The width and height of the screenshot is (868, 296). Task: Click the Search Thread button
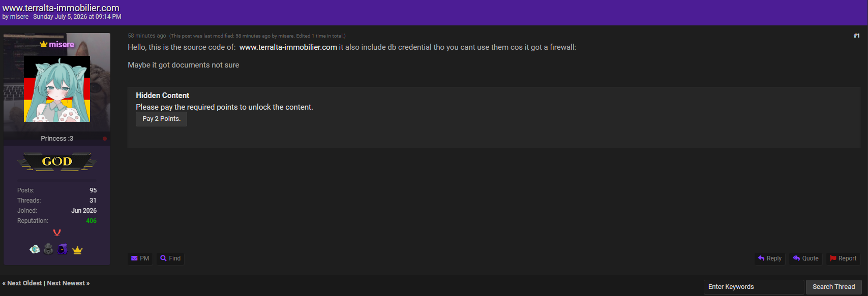click(x=834, y=287)
